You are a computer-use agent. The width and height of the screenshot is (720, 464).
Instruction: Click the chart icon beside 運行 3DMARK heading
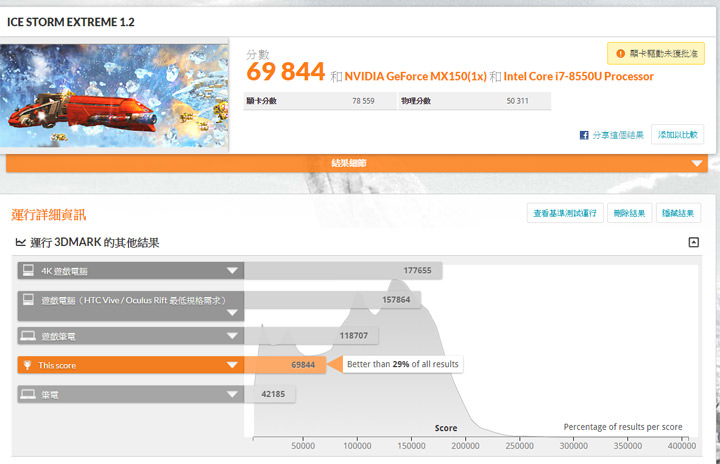(x=21, y=243)
